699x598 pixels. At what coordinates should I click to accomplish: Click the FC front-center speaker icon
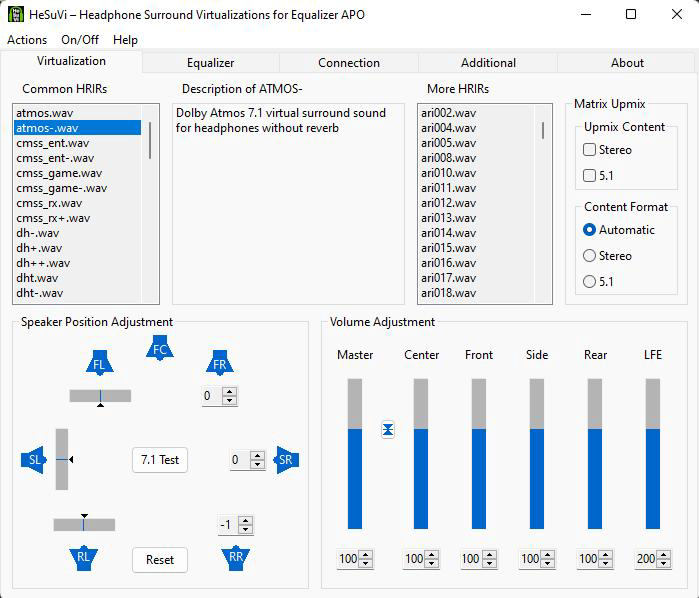[160, 348]
